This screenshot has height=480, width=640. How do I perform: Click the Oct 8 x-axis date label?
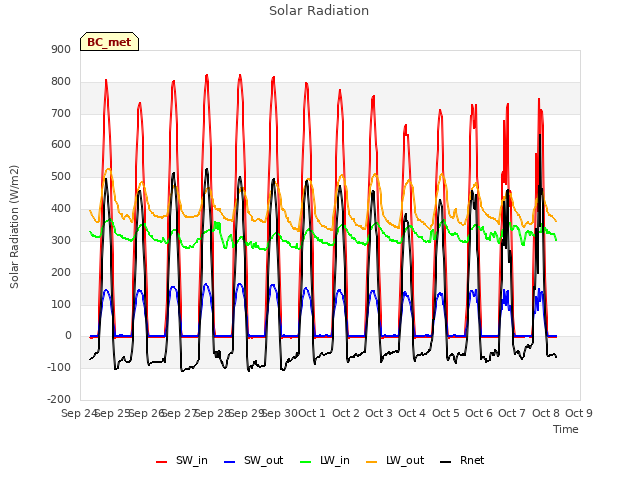pyautogui.click(x=546, y=413)
